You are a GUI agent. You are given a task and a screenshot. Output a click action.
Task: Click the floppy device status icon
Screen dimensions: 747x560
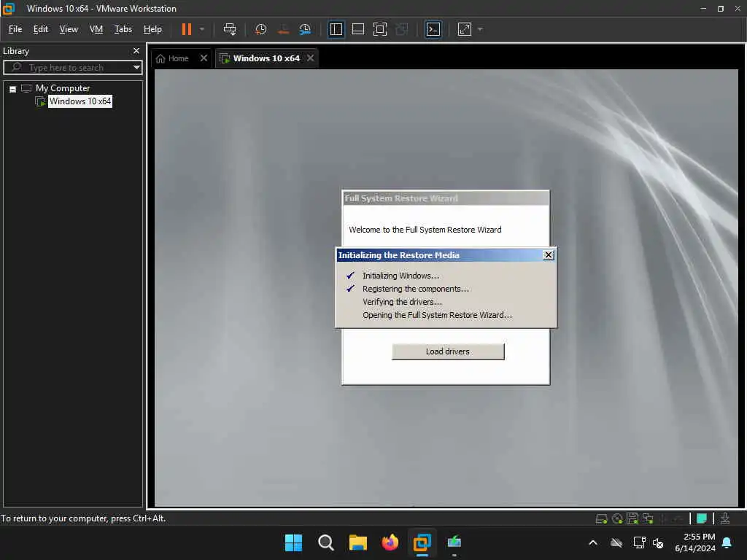point(632,518)
